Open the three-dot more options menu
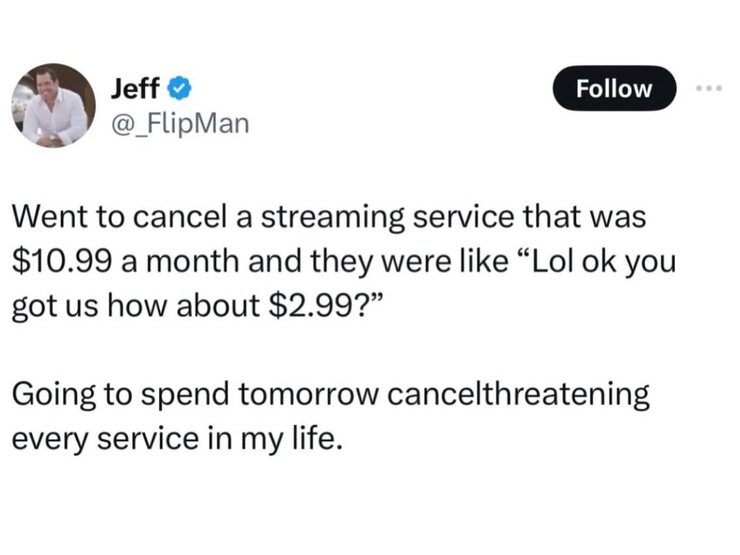 tap(709, 88)
